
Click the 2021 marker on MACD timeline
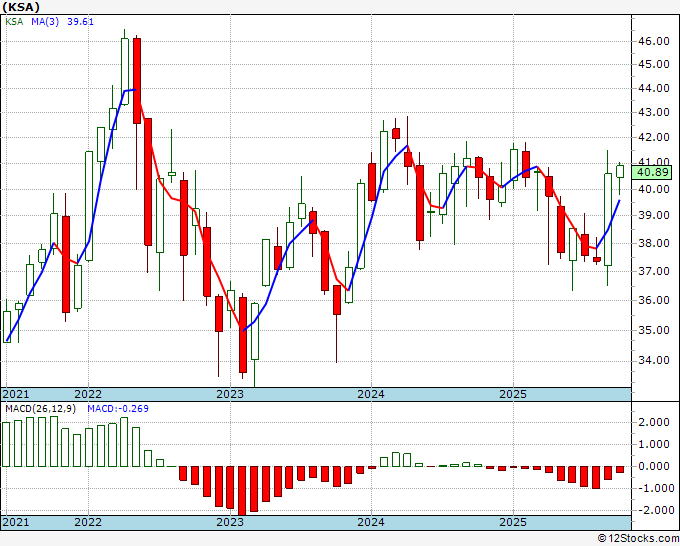click(x=15, y=522)
